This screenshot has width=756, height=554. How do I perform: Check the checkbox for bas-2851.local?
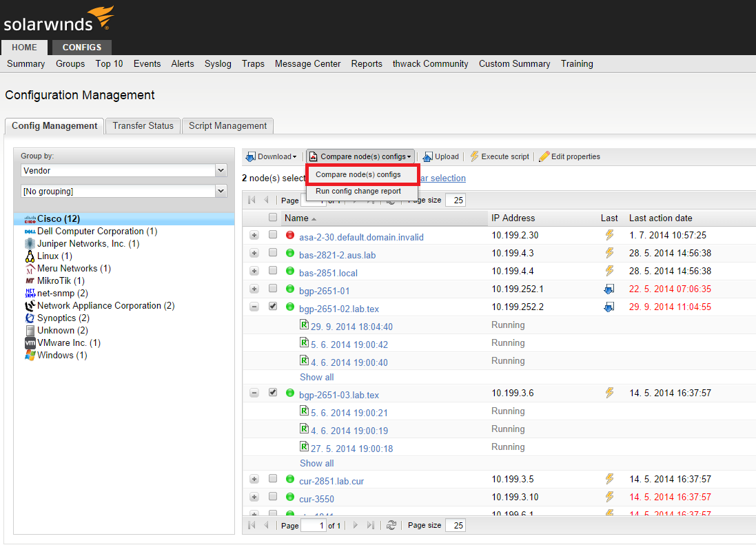click(272, 270)
